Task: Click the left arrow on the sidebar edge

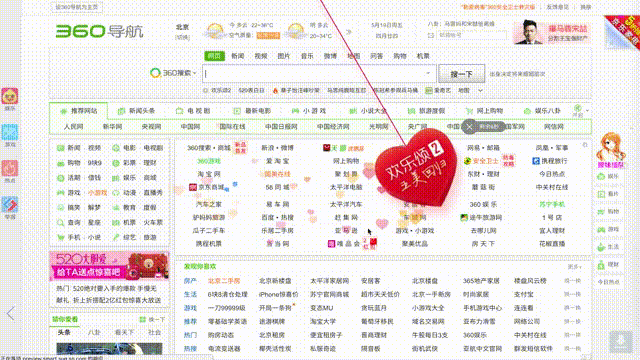Action: tap(11, 313)
